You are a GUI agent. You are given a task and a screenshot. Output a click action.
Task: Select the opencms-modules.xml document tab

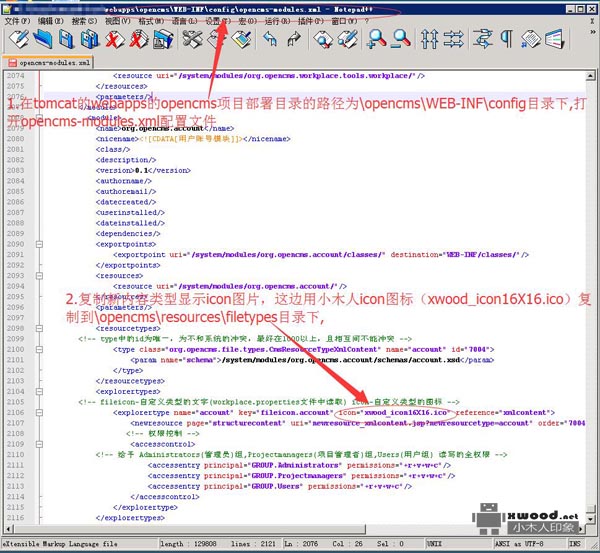pyautogui.click(x=49, y=62)
